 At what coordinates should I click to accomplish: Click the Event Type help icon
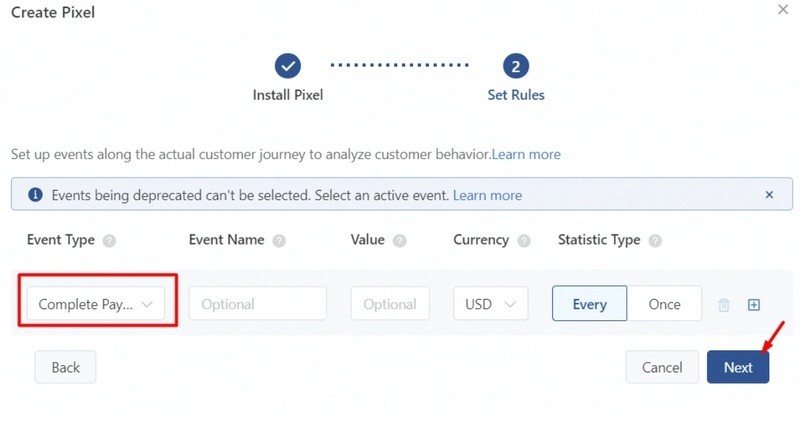(x=109, y=240)
